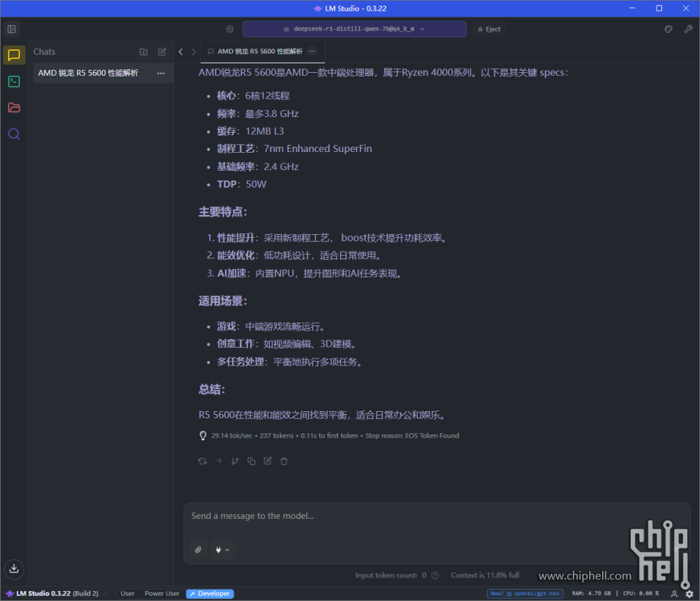Image resolution: width=700 pixels, height=601 pixels.
Task: Switch to User mode
Action: pyautogui.click(x=127, y=594)
